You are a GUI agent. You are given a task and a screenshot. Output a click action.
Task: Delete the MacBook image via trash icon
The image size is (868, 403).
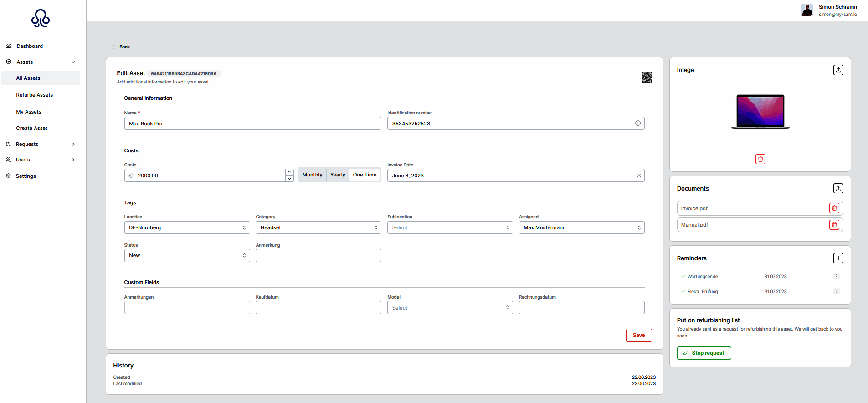coord(760,159)
